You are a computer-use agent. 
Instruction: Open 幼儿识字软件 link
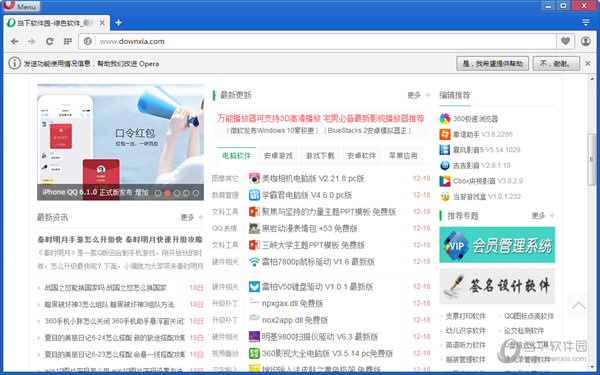click(x=465, y=331)
